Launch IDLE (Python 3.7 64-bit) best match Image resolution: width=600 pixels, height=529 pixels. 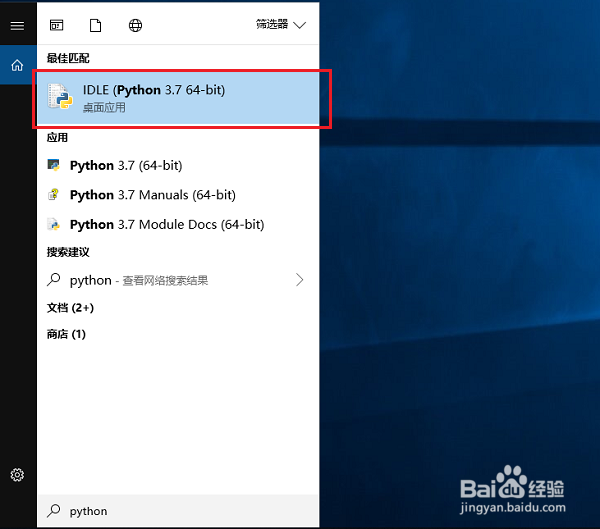point(178,98)
